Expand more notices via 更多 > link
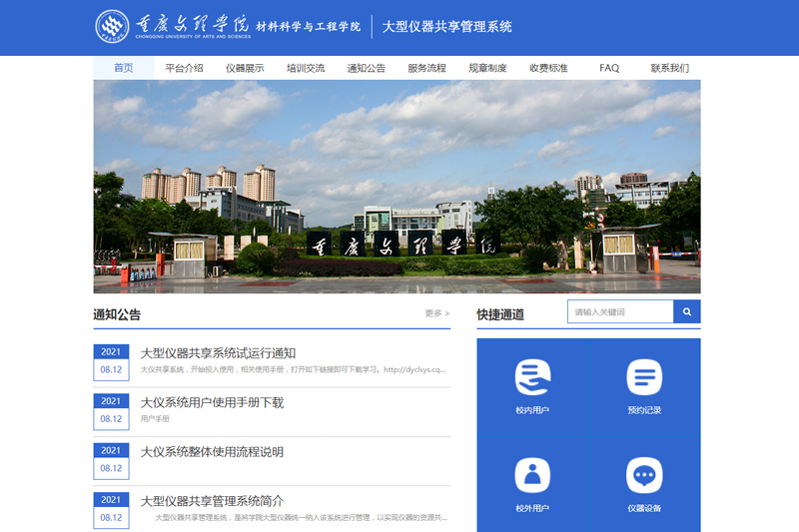Viewport: 799px width, 532px height. tap(436, 313)
